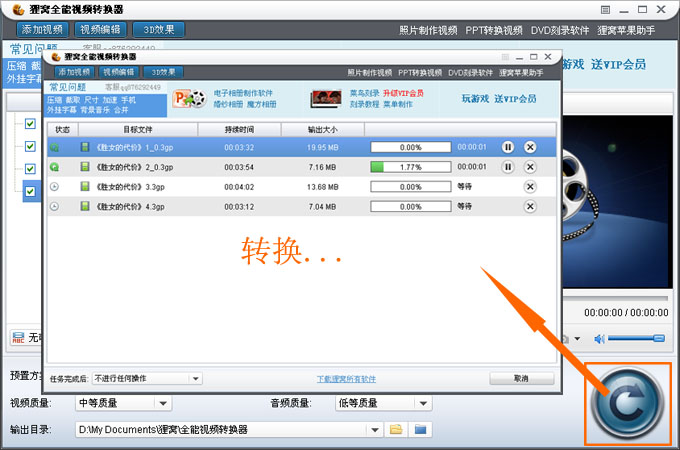
Task: Click 3D效果 in the main window toolbar
Action: tap(159, 29)
